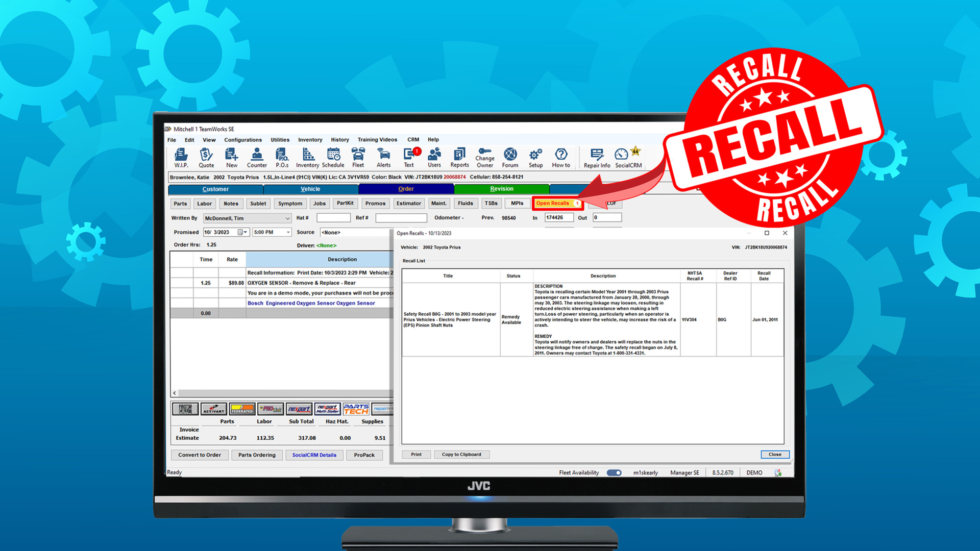Open the Fleet toolbar icon

click(358, 158)
